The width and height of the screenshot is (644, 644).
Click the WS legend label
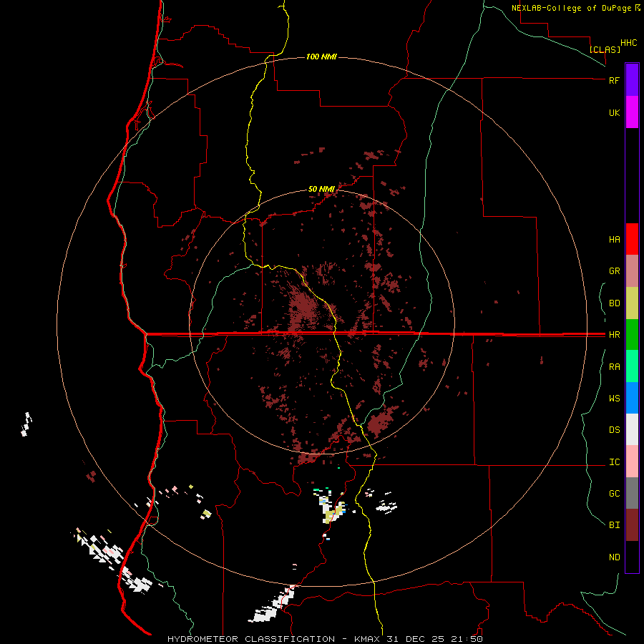click(x=614, y=399)
